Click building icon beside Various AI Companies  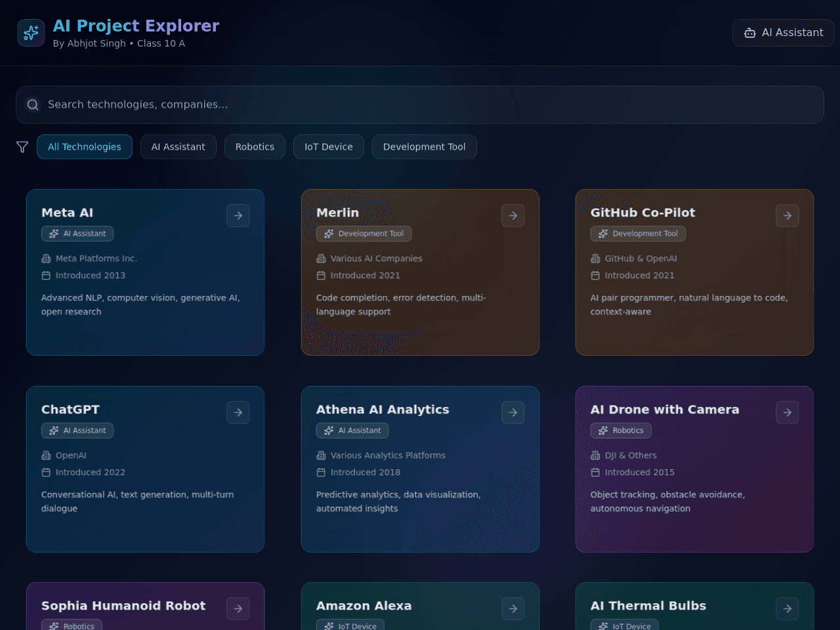click(321, 259)
